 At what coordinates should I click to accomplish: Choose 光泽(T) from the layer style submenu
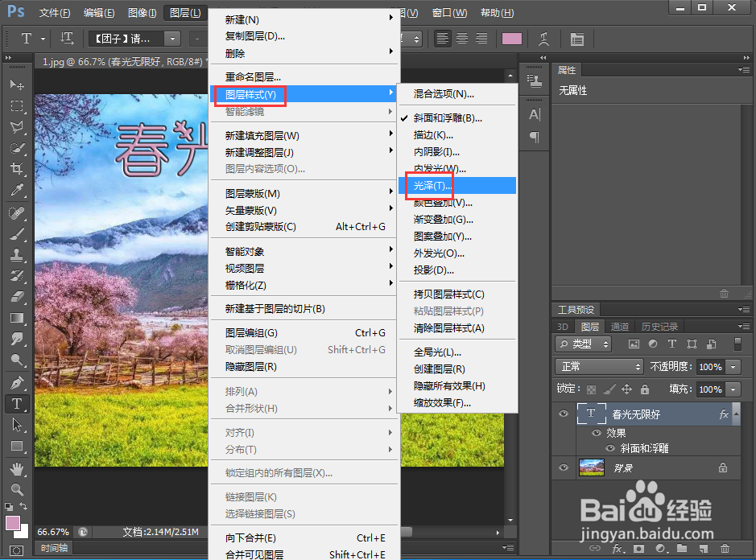(429, 185)
